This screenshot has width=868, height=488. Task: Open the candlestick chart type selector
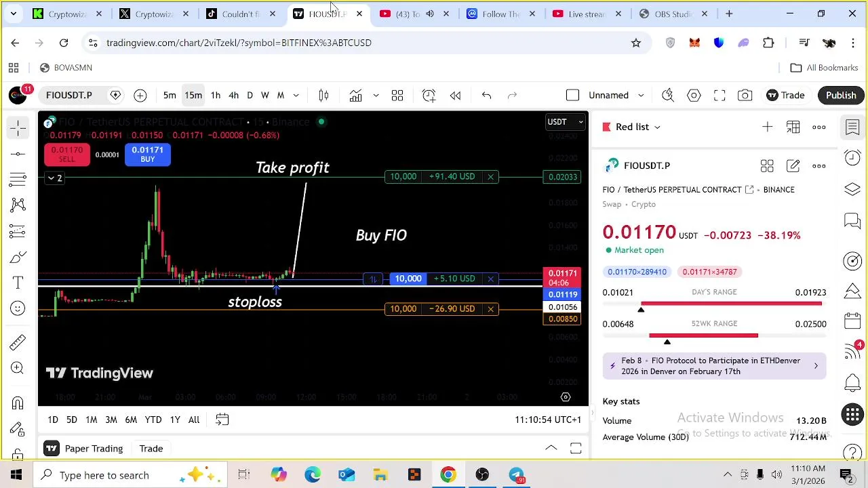tap(323, 96)
